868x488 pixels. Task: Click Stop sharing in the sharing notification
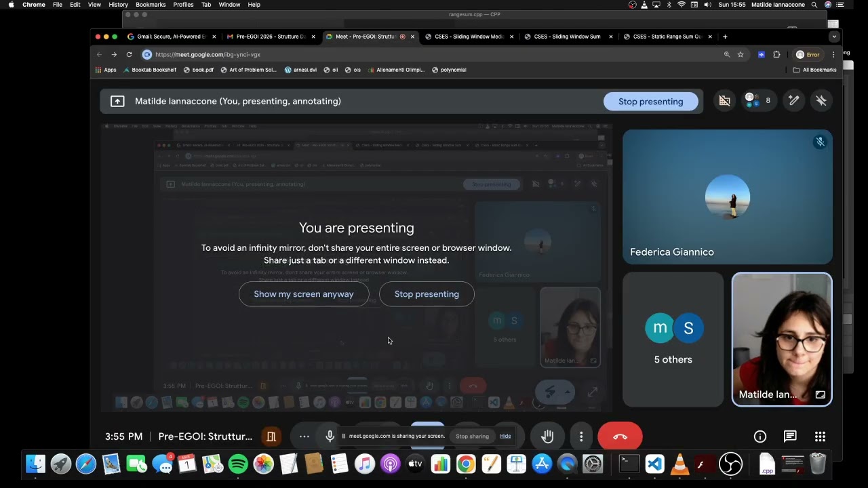click(472, 436)
